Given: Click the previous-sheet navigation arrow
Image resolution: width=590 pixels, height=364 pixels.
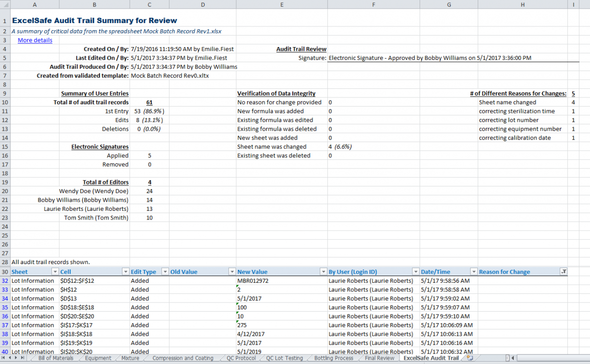Looking at the screenshot, I should point(10,358).
